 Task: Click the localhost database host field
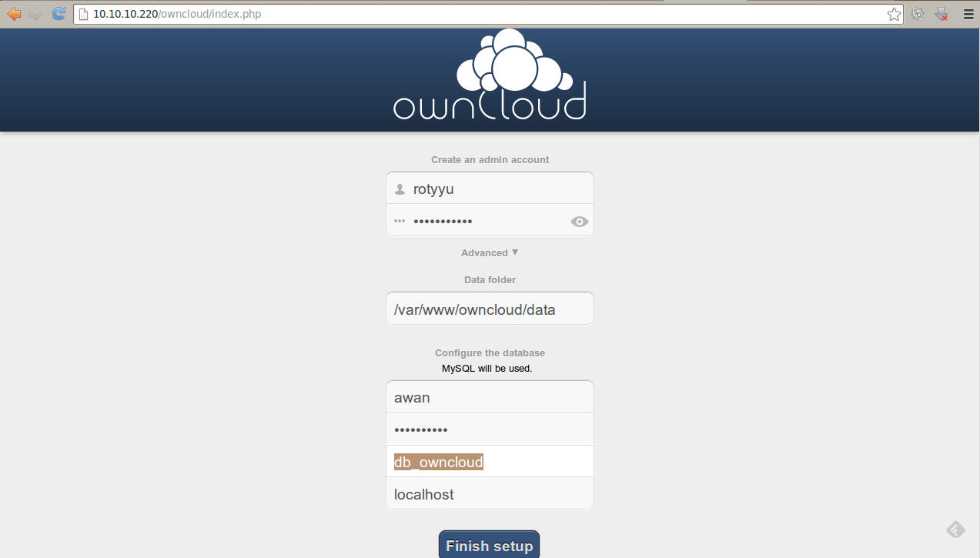pyautogui.click(x=490, y=493)
